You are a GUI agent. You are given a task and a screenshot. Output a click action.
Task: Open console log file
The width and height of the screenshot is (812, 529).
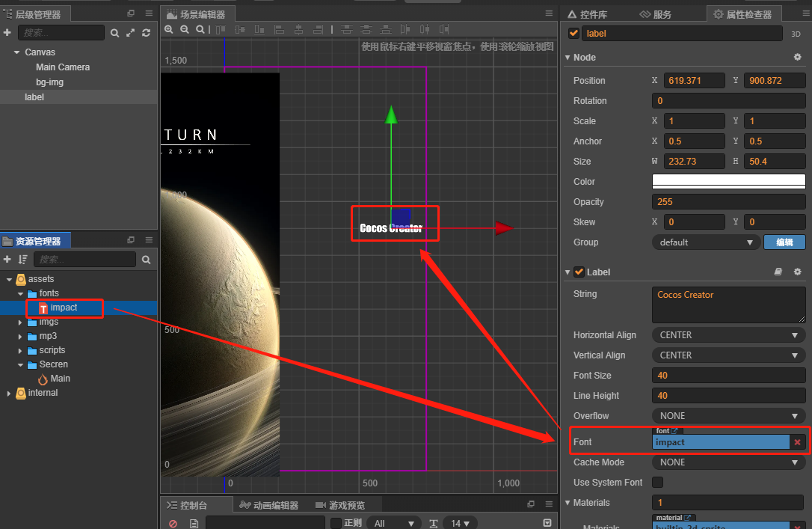click(x=194, y=523)
